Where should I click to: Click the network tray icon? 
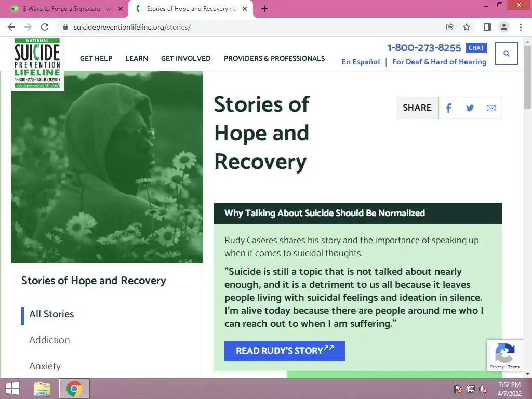tap(471, 389)
